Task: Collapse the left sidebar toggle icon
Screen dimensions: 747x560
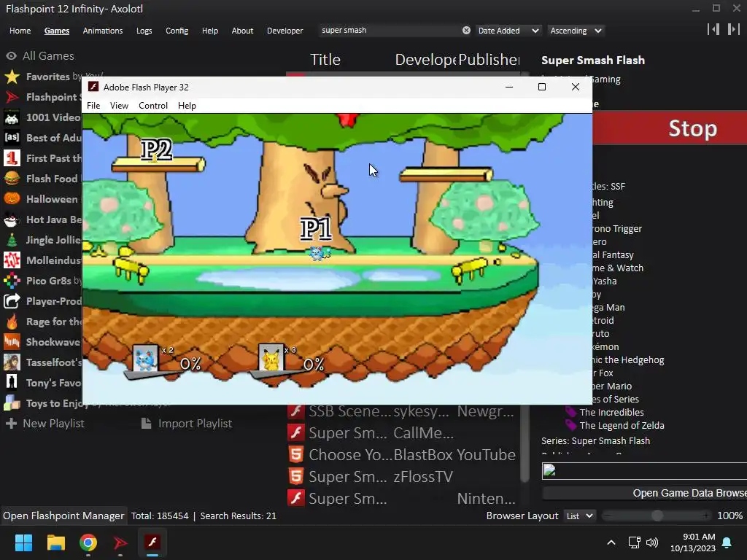Action: click(x=713, y=29)
